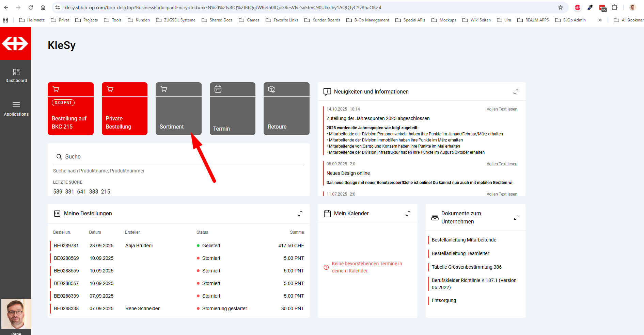
Task: Read full text of 14.10.2025 news
Action: (502, 109)
